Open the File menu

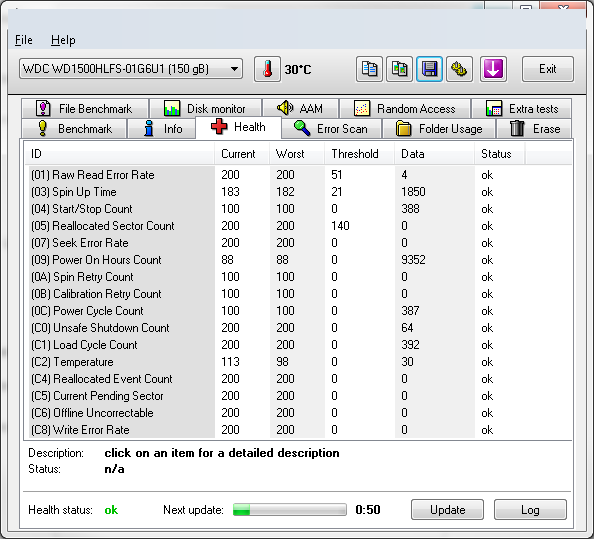click(x=23, y=40)
